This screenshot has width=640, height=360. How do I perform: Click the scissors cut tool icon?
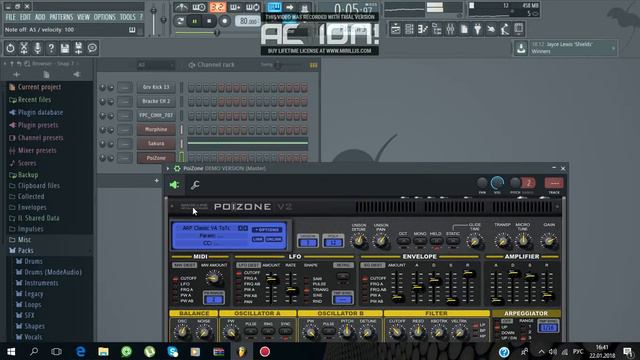tap(24, 48)
